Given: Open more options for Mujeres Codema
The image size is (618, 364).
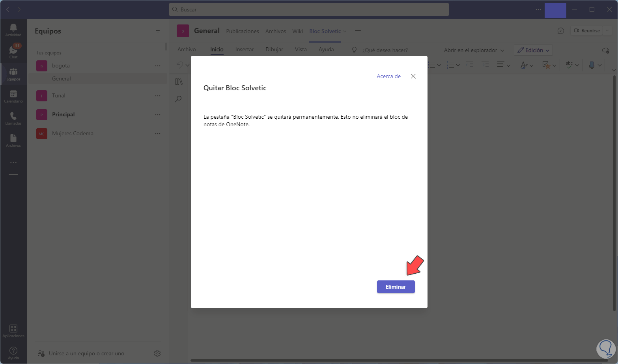Looking at the screenshot, I should 158,134.
